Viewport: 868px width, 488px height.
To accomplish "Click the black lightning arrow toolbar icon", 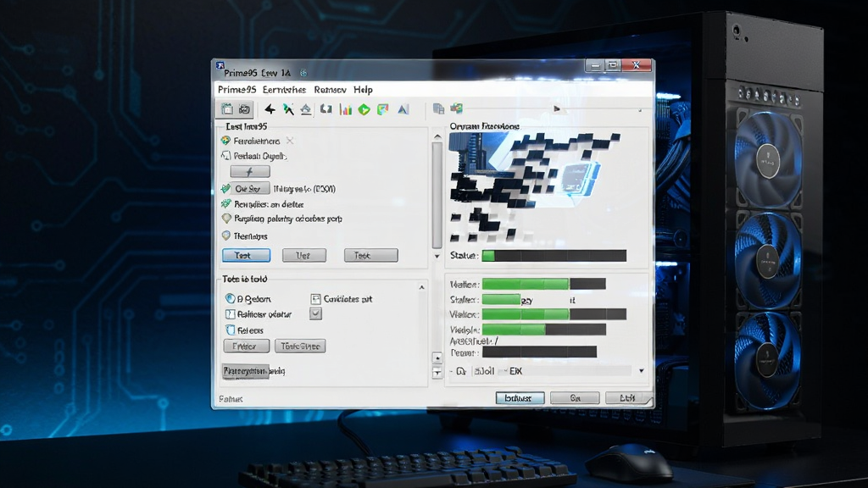I will click(x=270, y=109).
